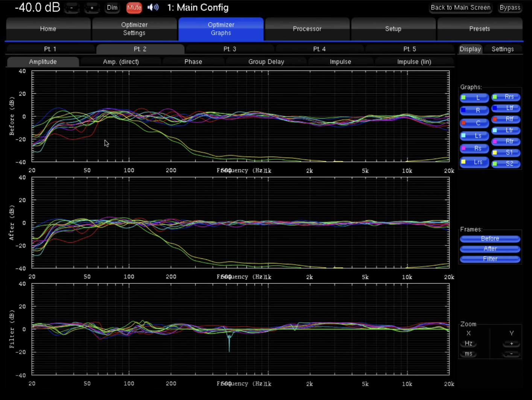Click Back to Main Screen
The width and height of the screenshot is (532, 400).
pyautogui.click(x=461, y=8)
